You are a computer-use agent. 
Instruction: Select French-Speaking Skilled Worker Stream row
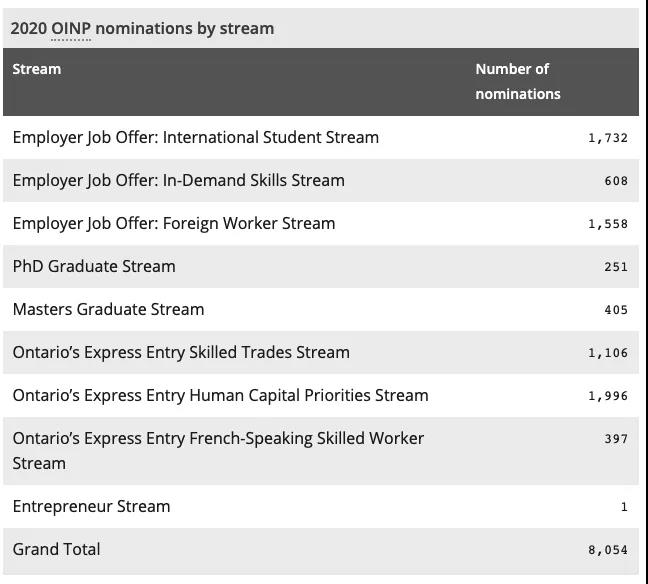pyautogui.click(x=218, y=450)
